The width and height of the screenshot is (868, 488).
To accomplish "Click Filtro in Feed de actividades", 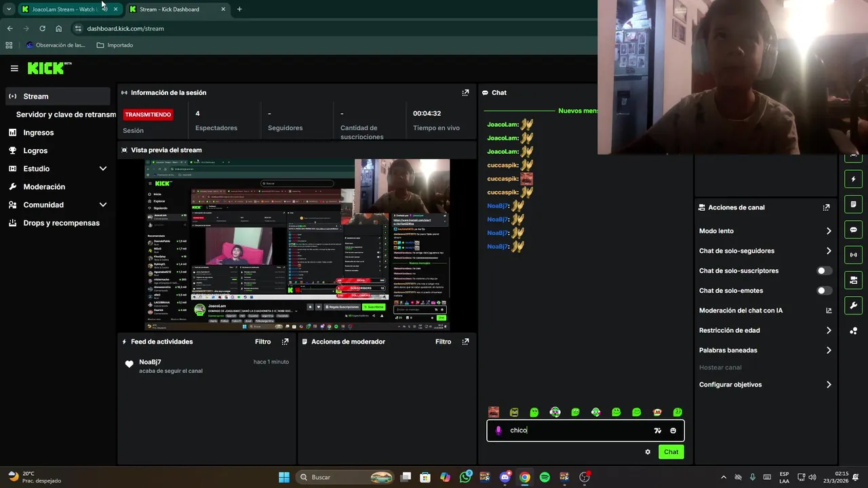I will click(x=263, y=342).
